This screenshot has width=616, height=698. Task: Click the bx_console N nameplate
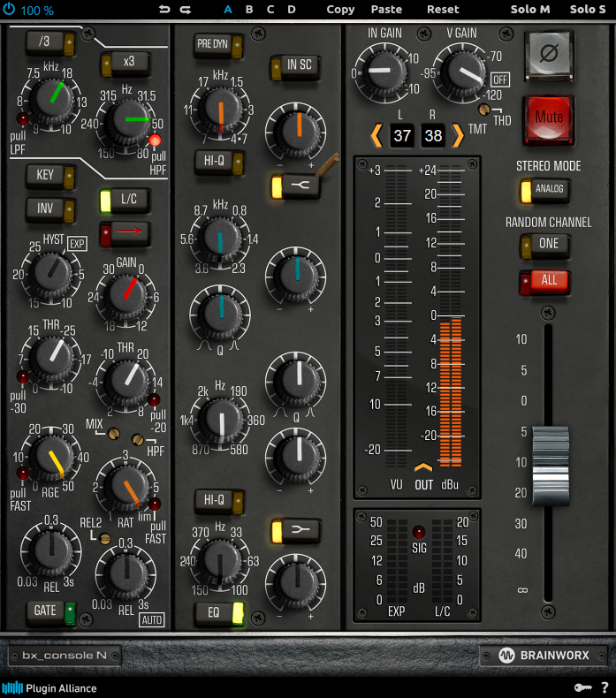(65, 656)
